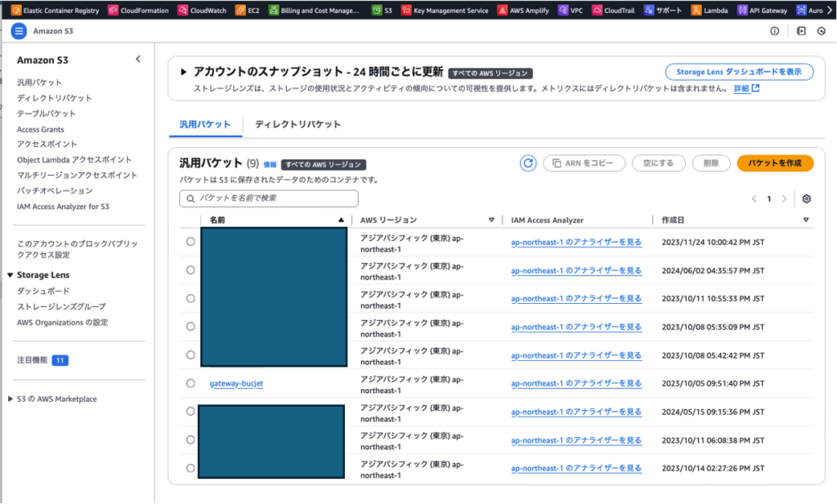
Task: Sort buckets by 名前 column arrow
Action: (341, 220)
